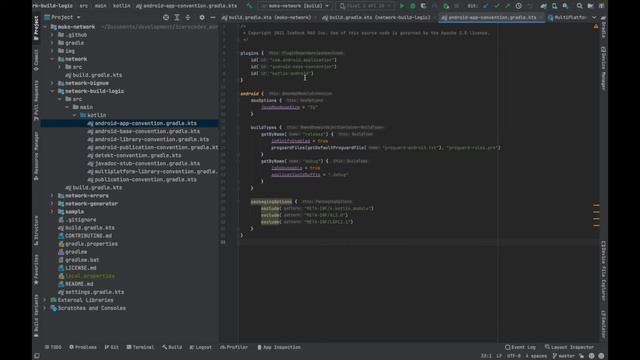Collapse the network-build-logic module
Viewport: 640px width, 360px height.
pyautogui.click(x=52, y=91)
